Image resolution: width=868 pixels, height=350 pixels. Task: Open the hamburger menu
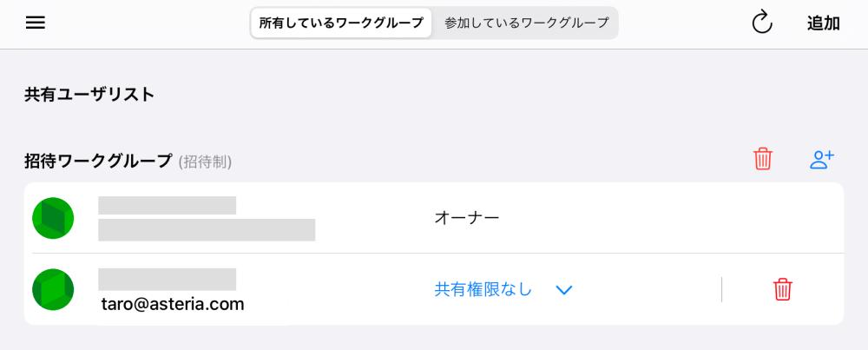click(x=36, y=23)
